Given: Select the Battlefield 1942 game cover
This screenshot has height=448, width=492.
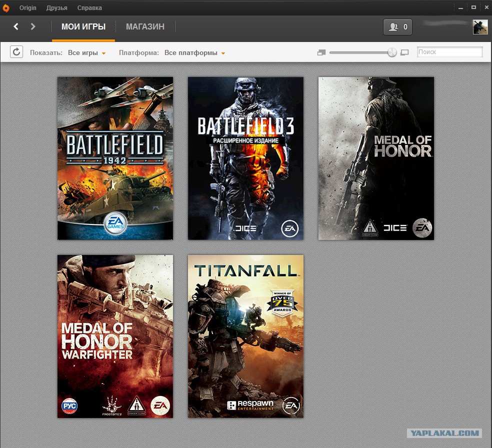Looking at the screenshot, I should tap(115, 158).
